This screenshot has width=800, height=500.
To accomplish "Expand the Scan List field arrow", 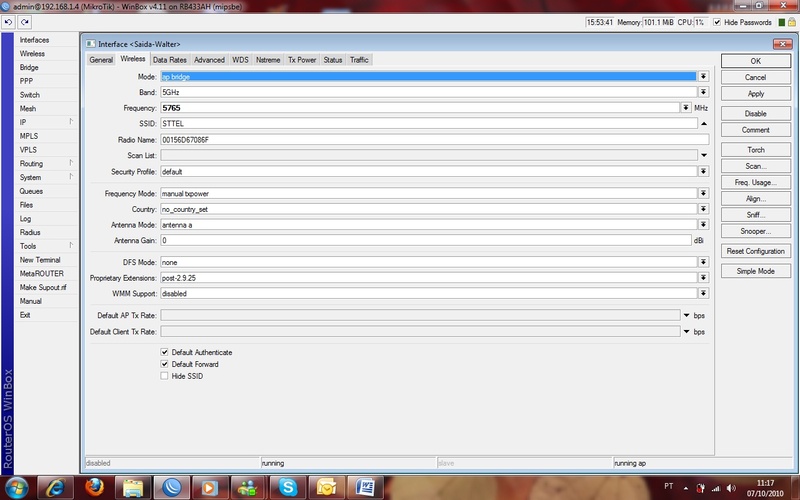I will coord(704,155).
